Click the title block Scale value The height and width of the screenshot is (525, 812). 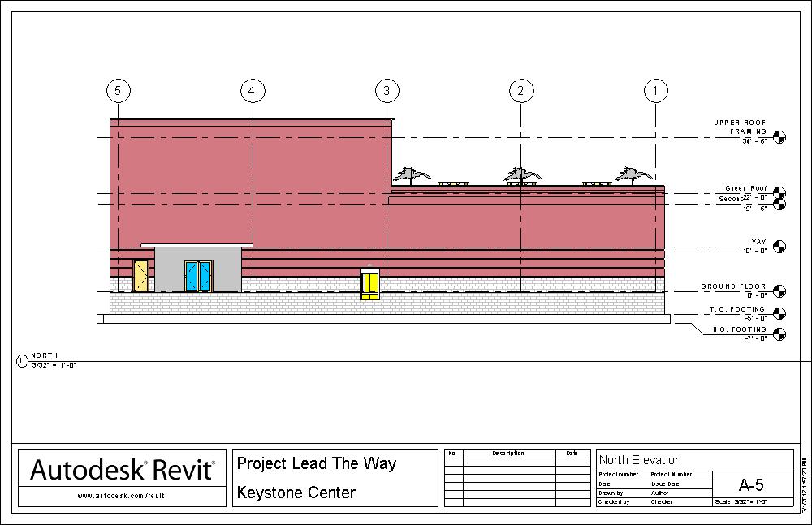click(749, 502)
